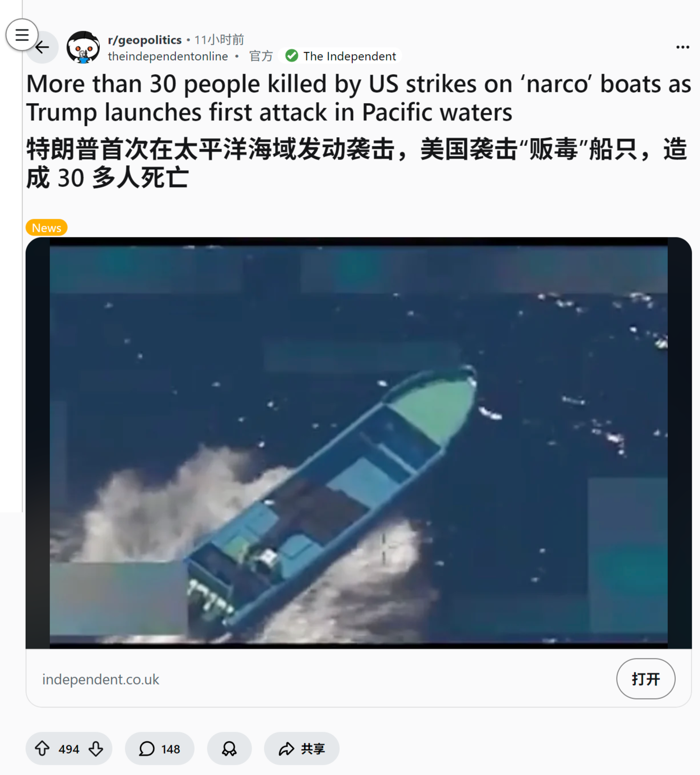Image resolution: width=700 pixels, height=775 pixels.
Task: Go back with the left arrow
Action: [43, 47]
